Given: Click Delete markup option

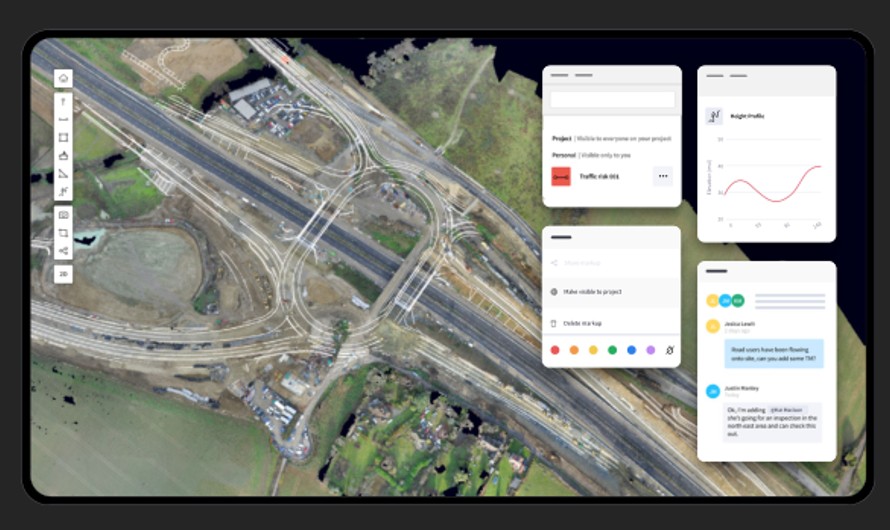Looking at the screenshot, I should click(x=585, y=323).
